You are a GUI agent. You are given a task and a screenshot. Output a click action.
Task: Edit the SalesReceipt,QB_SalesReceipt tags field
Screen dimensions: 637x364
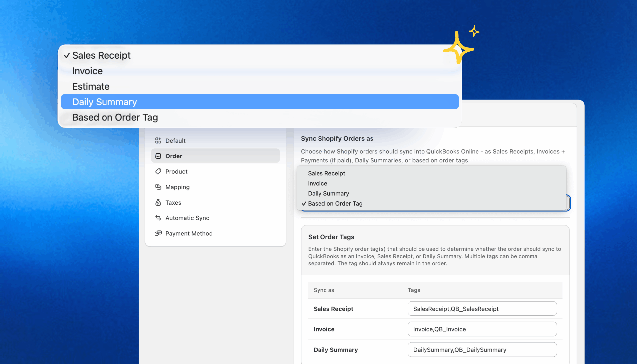point(482,309)
